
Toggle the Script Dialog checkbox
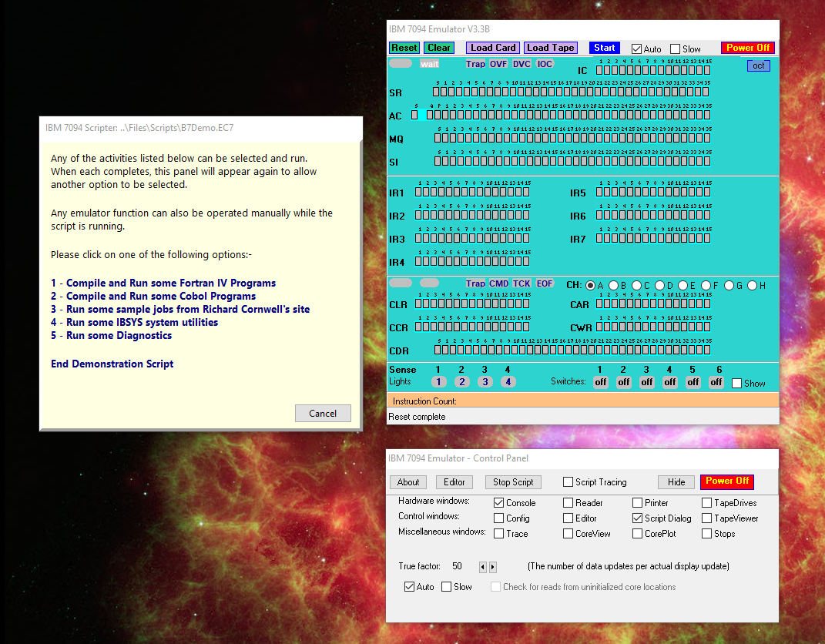pos(637,518)
